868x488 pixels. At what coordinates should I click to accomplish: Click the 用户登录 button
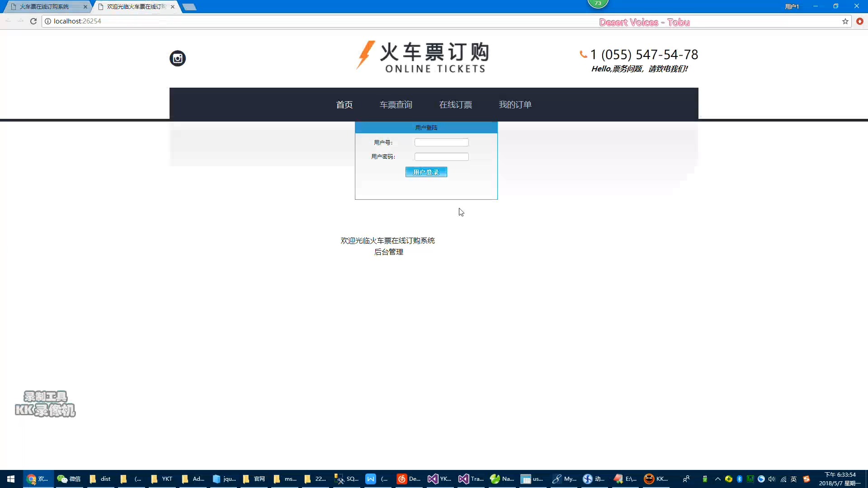tap(426, 172)
